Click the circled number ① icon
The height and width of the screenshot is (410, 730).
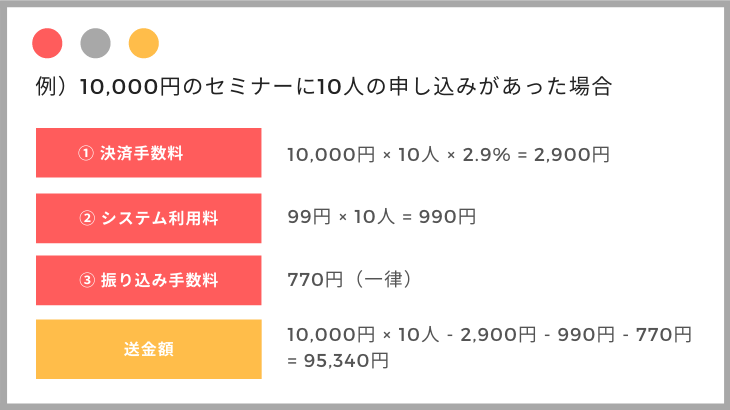[86, 153]
